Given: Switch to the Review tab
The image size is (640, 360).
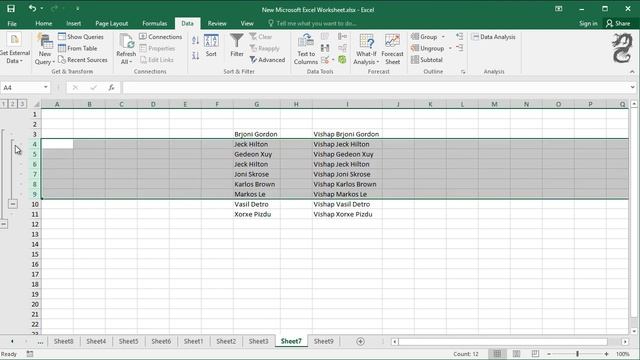Looking at the screenshot, I should coord(217,23).
